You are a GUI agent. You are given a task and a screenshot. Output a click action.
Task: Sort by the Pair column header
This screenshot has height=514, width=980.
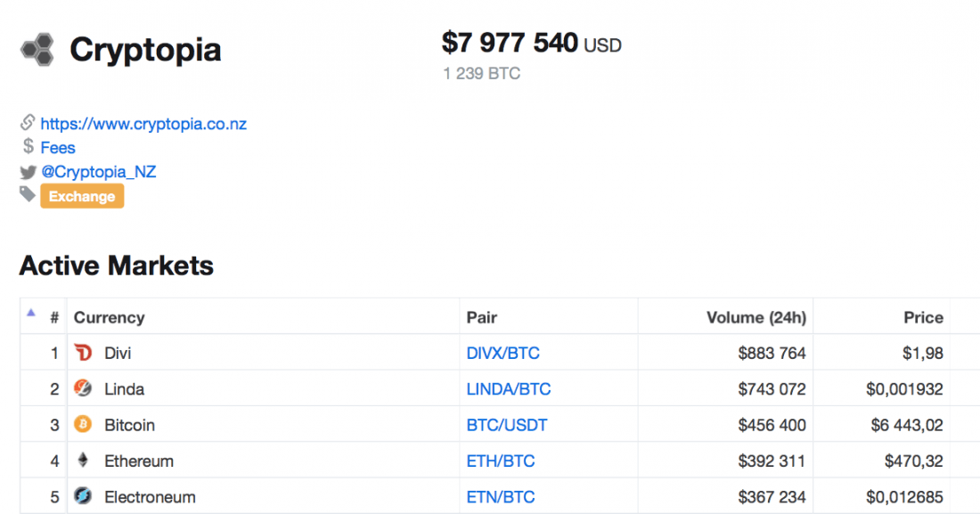[482, 318]
